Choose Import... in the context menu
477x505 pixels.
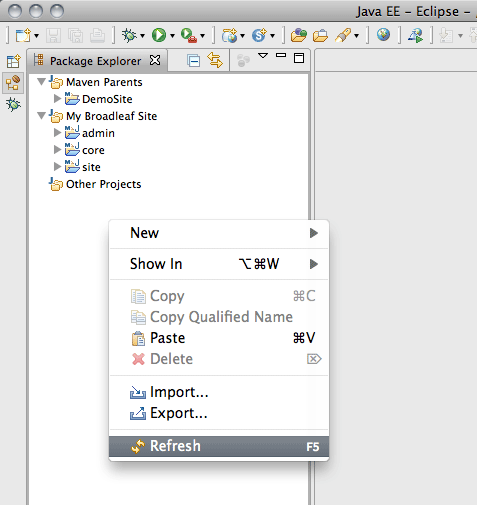click(219, 392)
